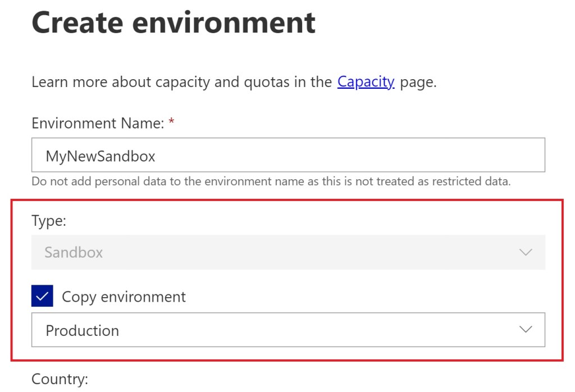
Task: Click the Environment Name label
Action: [98, 123]
